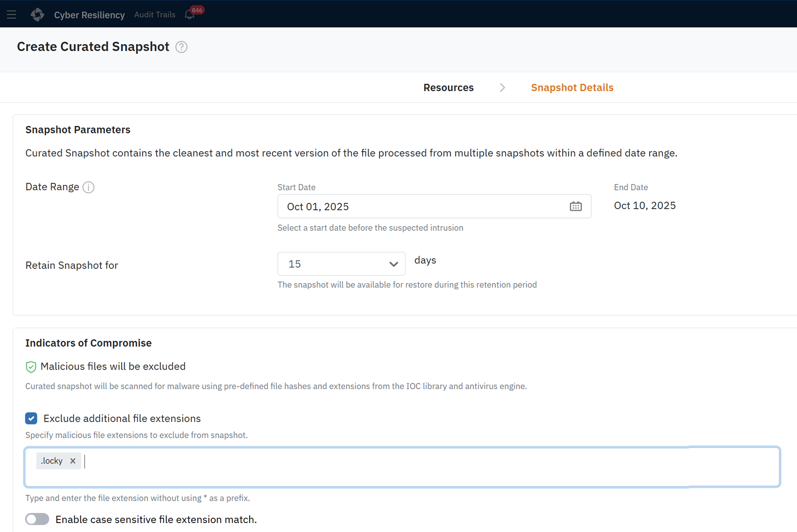Click the retention dropdown's down arrow

coord(394,264)
